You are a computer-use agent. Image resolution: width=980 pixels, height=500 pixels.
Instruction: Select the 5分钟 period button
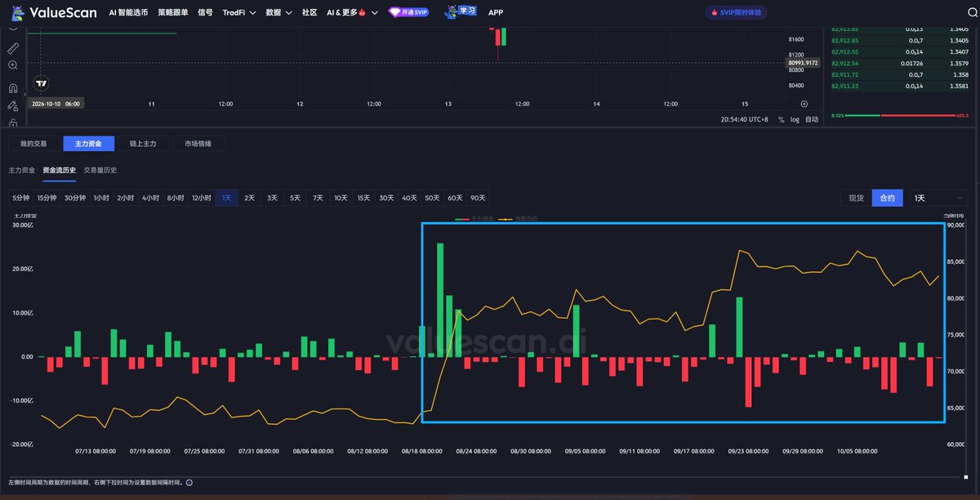click(x=20, y=198)
